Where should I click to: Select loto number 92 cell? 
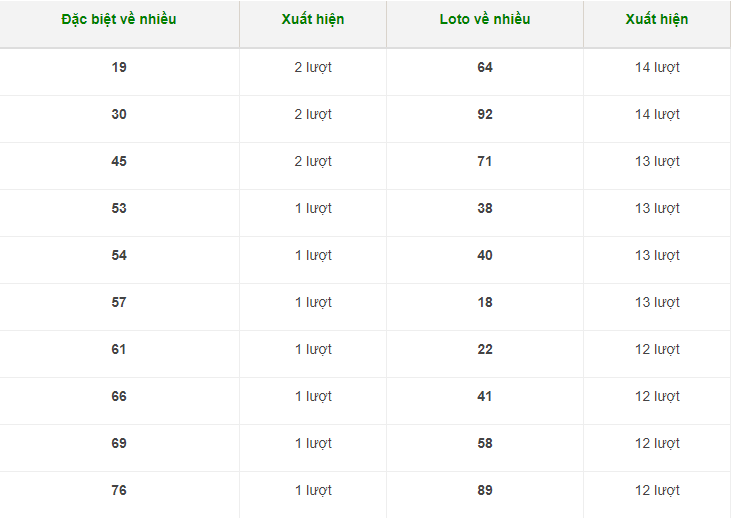485,114
